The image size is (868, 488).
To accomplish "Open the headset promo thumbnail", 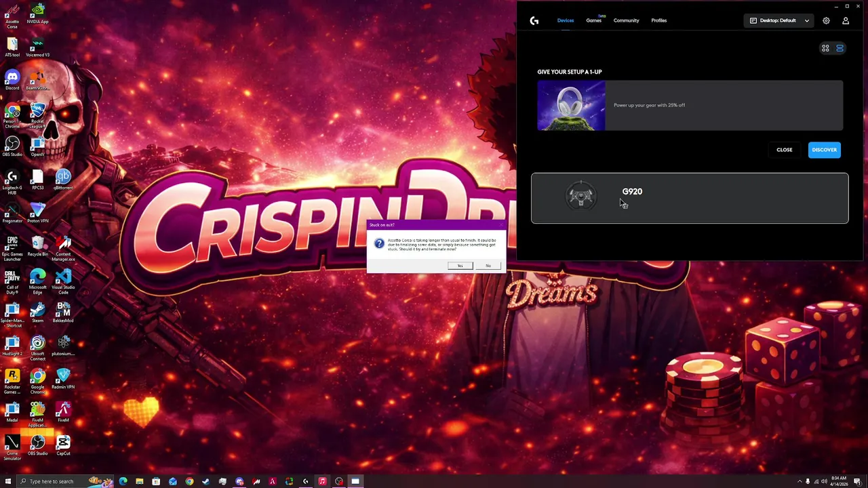I will click(571, 105).
